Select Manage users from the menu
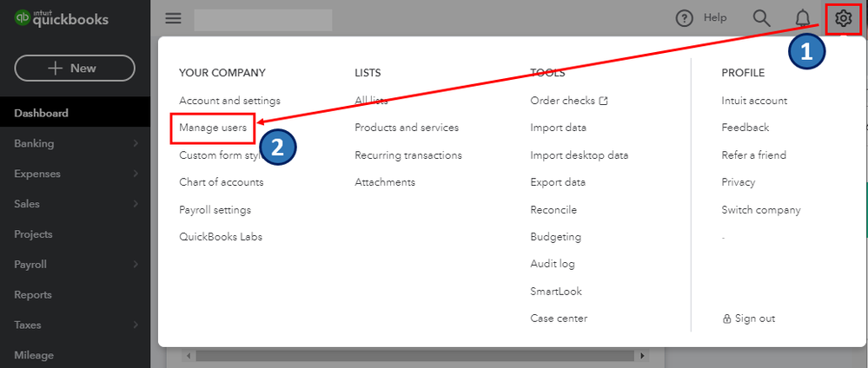This screenshot has width=868, height=368. click(x=213, y=128)
